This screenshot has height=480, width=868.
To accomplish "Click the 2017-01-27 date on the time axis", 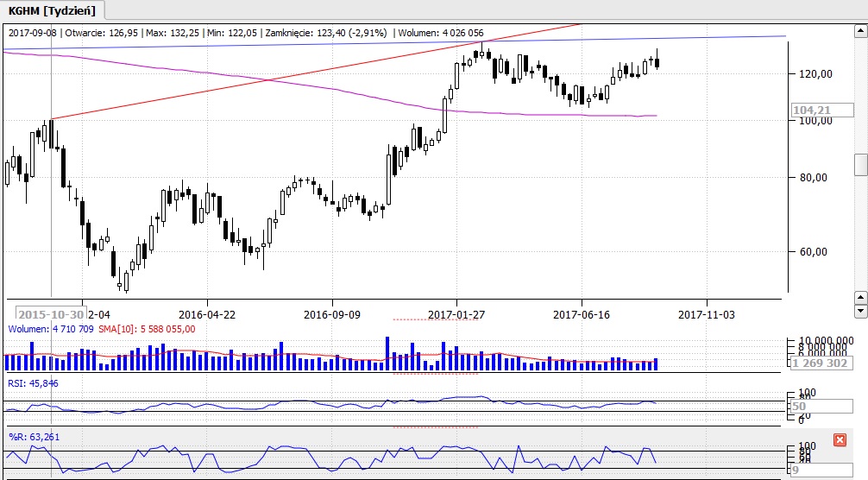I will point(455,314).
